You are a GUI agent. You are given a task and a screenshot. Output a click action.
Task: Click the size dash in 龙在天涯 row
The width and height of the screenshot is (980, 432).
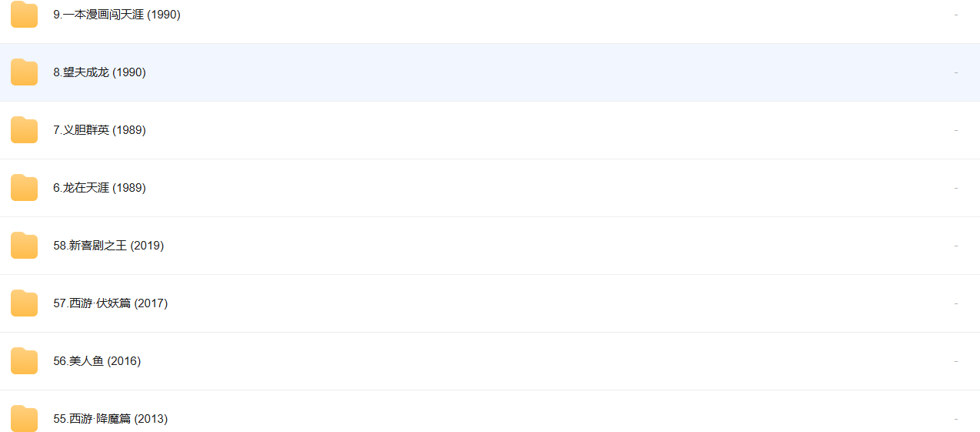point(956,188)
